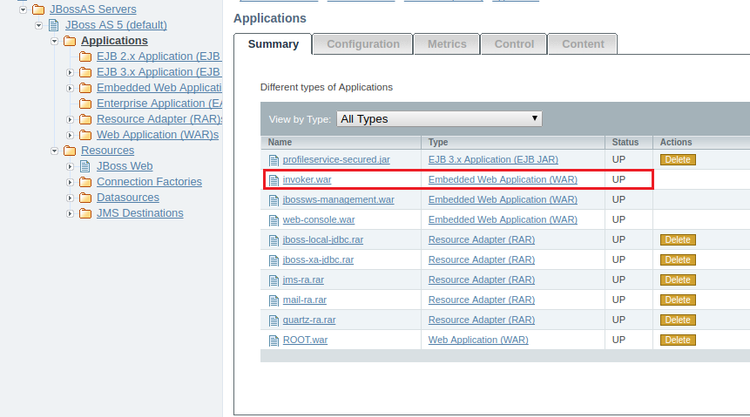Click the folder icon next to Resources
This screenshot has height=417, width=750.
tap(70, 151)
